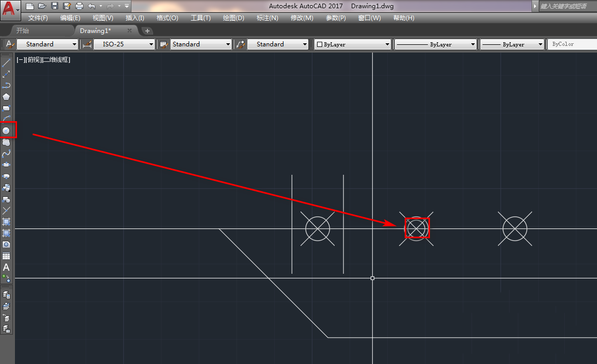This screenshot has width=597, height=364.
Task: Open the 文件(F) menu
Action: point(38,18)
